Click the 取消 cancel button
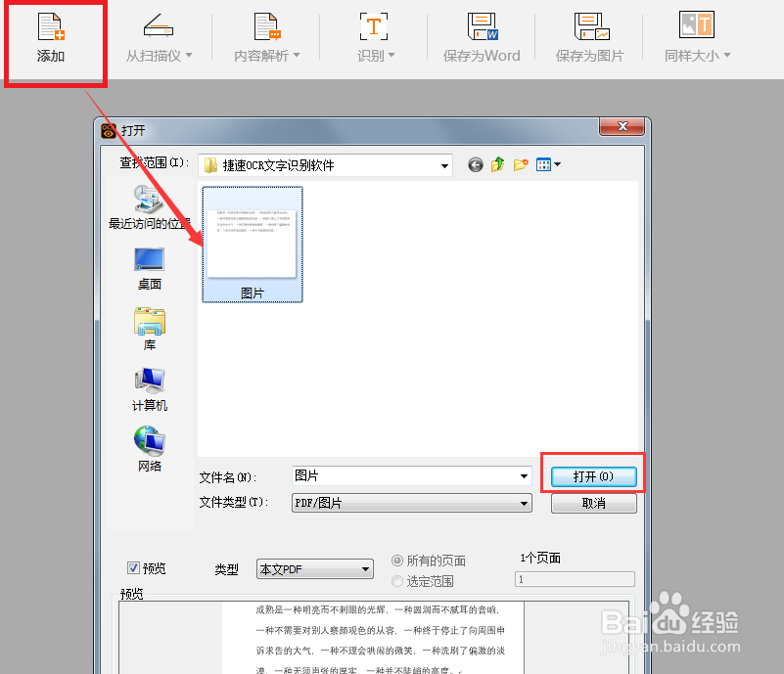This screenshot has height=674, width=784. [x=593, y=503]
